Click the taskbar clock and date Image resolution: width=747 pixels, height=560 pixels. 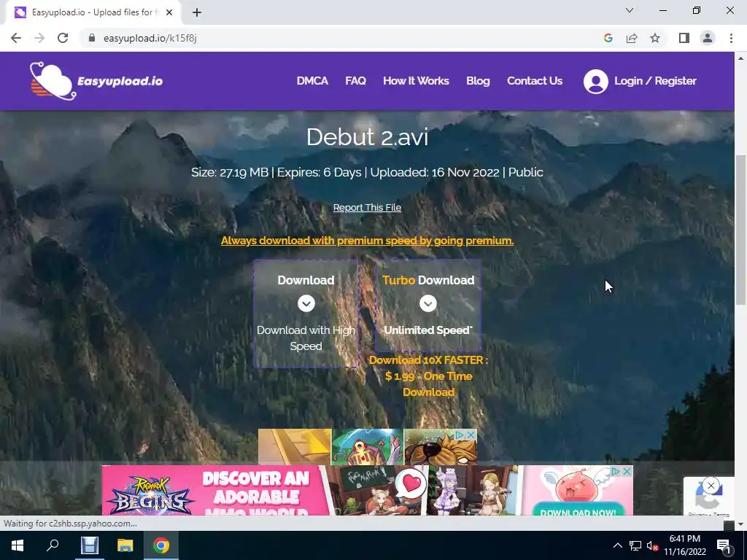pos(684,545)
